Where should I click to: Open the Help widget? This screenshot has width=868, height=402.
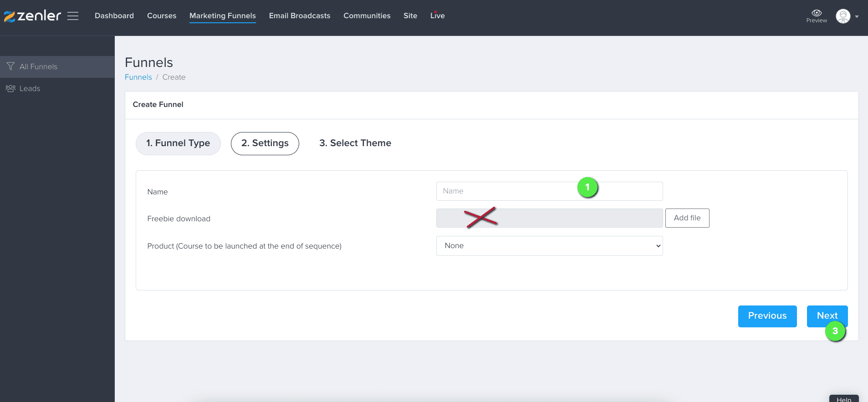tap(843, 399)
